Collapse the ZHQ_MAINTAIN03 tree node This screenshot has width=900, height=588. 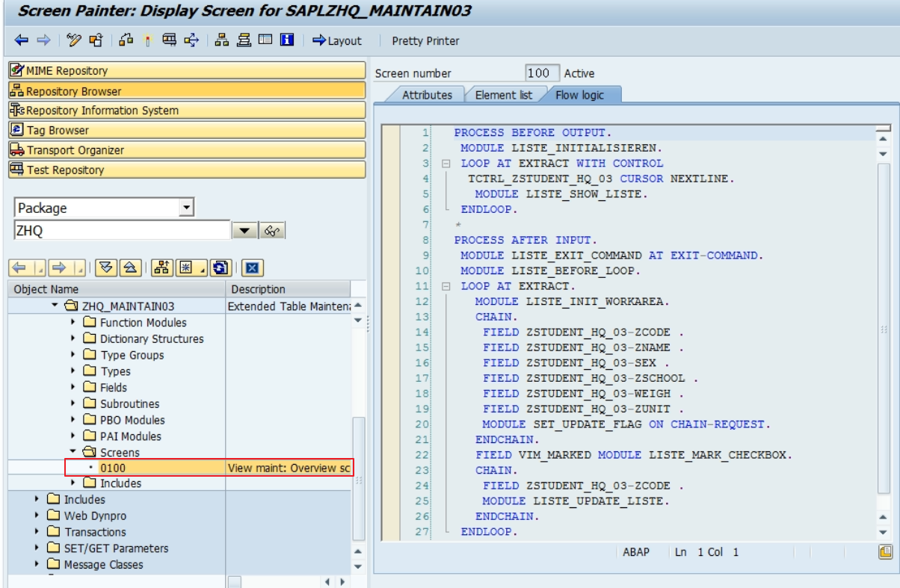tap(55, 306)
